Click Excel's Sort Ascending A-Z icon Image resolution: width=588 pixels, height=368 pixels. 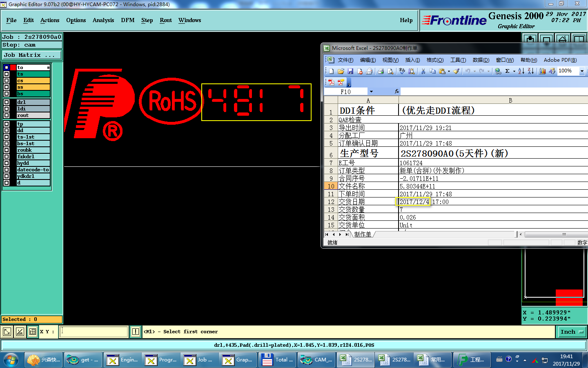click(521, 71)
